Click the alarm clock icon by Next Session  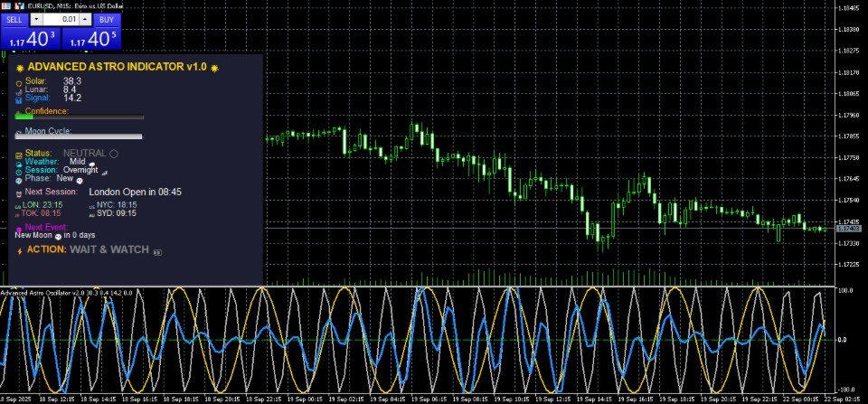[x=19, y=193]
